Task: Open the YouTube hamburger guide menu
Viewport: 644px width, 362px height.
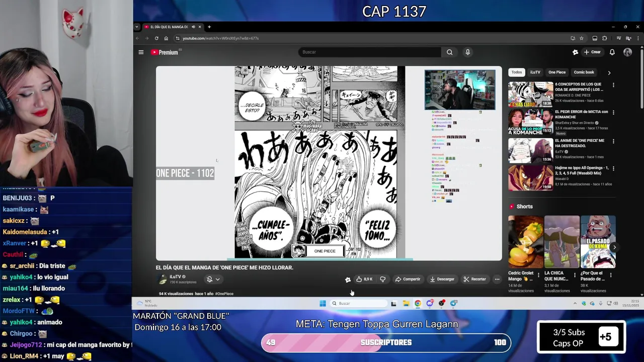Action: coord(141,52)
